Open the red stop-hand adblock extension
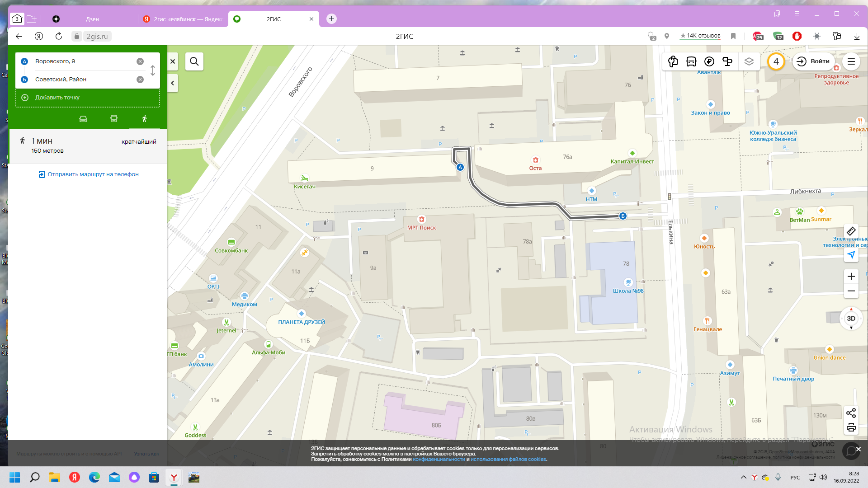 click(x=797, y=36)
